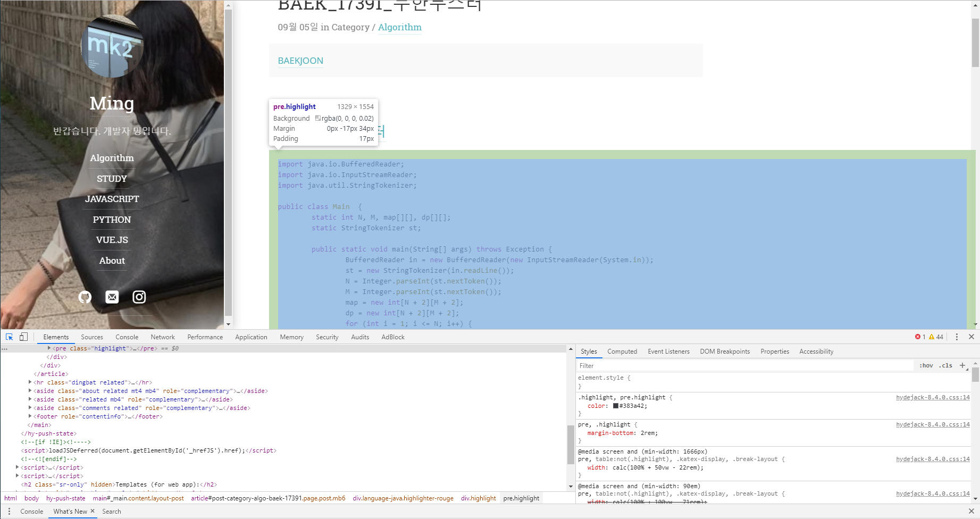Open the Audits panel tab

tap(360, 337)
